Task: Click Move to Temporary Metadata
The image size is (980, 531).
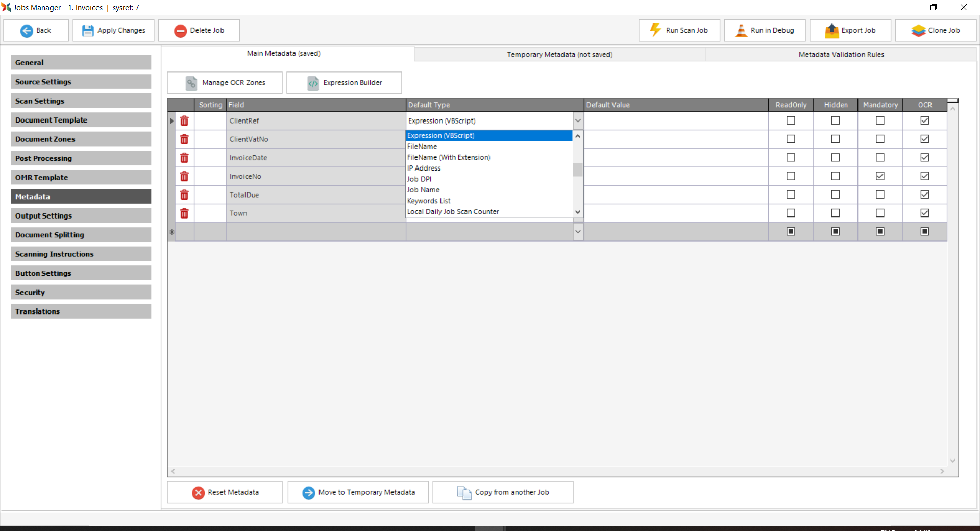Action: (x=358, y=492)
